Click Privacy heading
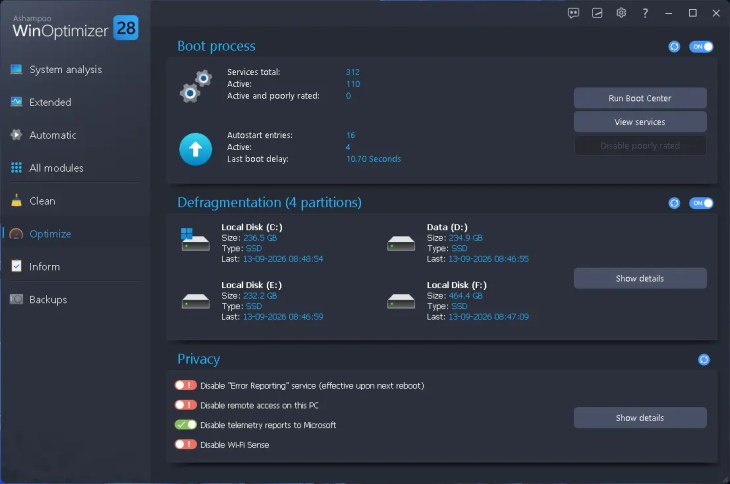Image resolution: width=730 pixels, height=484 pixels. [198, 359]
